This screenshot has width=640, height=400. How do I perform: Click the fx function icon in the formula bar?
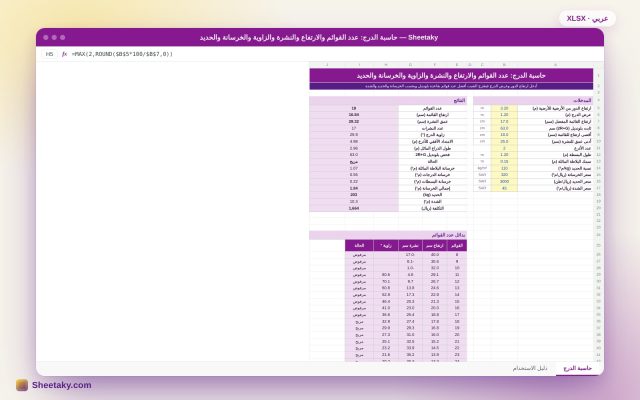click(x=64, y=54)
